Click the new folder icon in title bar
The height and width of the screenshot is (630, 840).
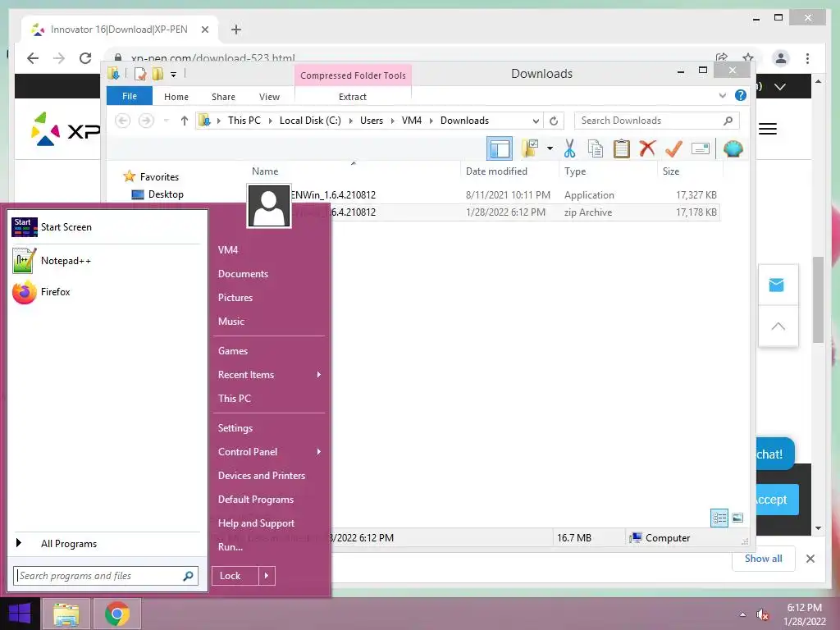[157, 74]
